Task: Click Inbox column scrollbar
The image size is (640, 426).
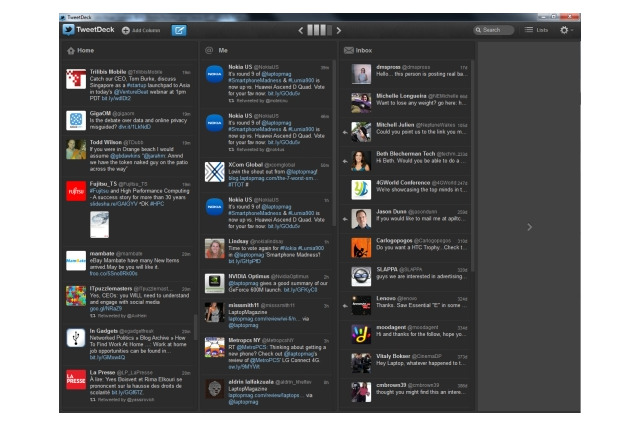Action: (473, 165)
